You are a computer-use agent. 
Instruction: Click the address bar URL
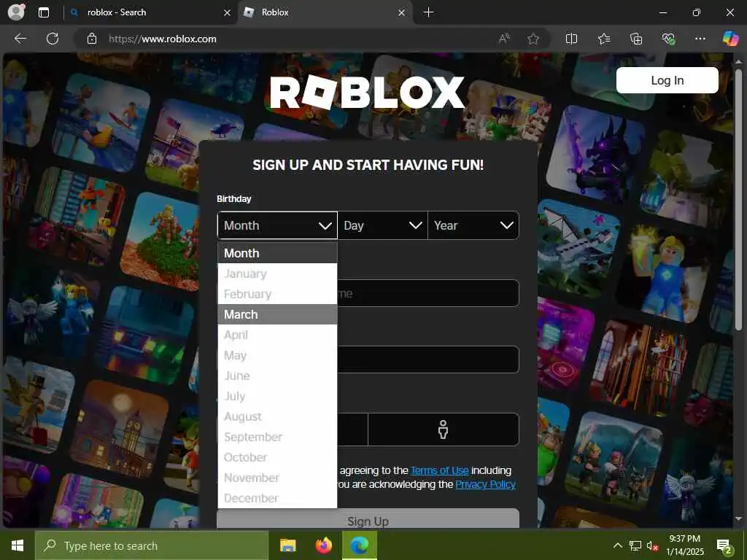[x=163, y=39]
